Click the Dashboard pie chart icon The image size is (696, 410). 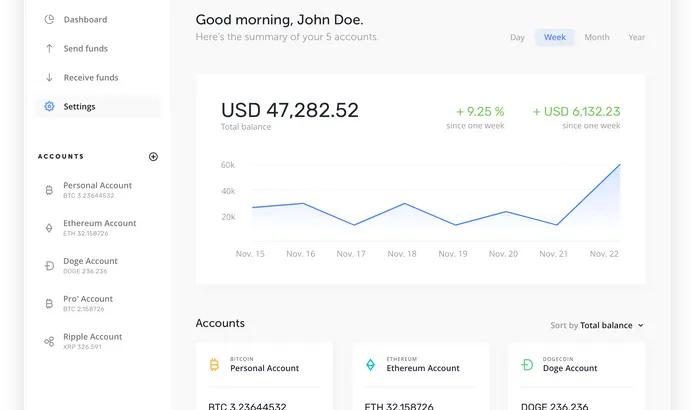click(x=49, y=20)
